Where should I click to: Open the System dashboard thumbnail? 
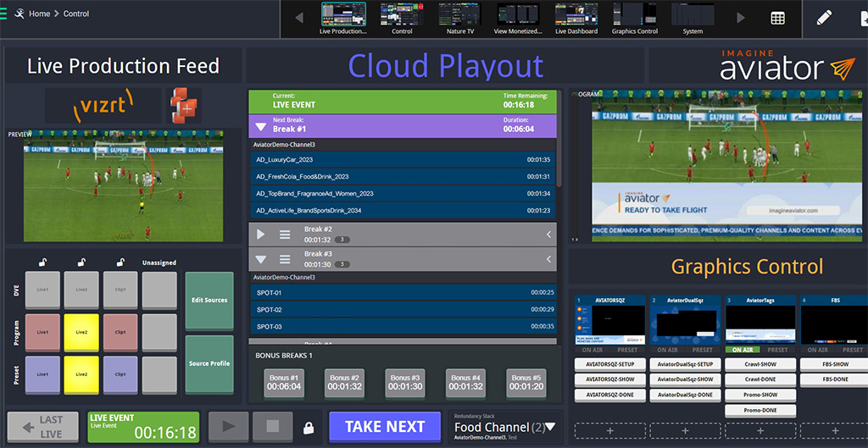point(693,19)
